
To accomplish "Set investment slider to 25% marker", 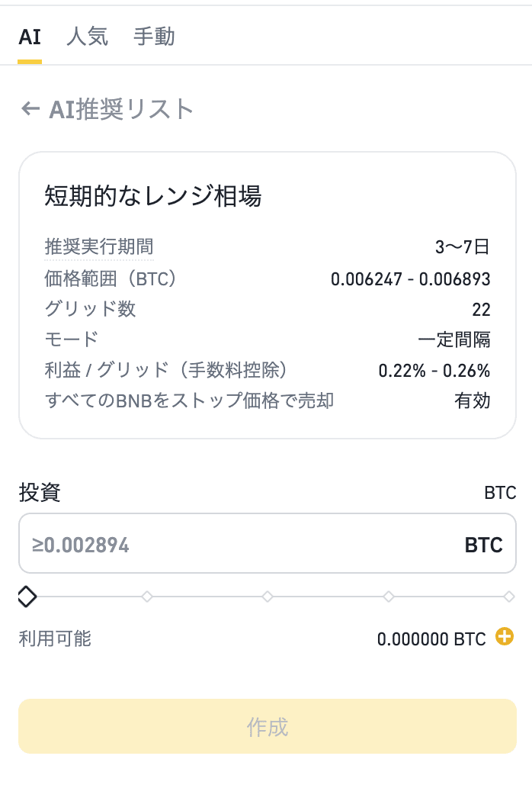I will point(147,596).
